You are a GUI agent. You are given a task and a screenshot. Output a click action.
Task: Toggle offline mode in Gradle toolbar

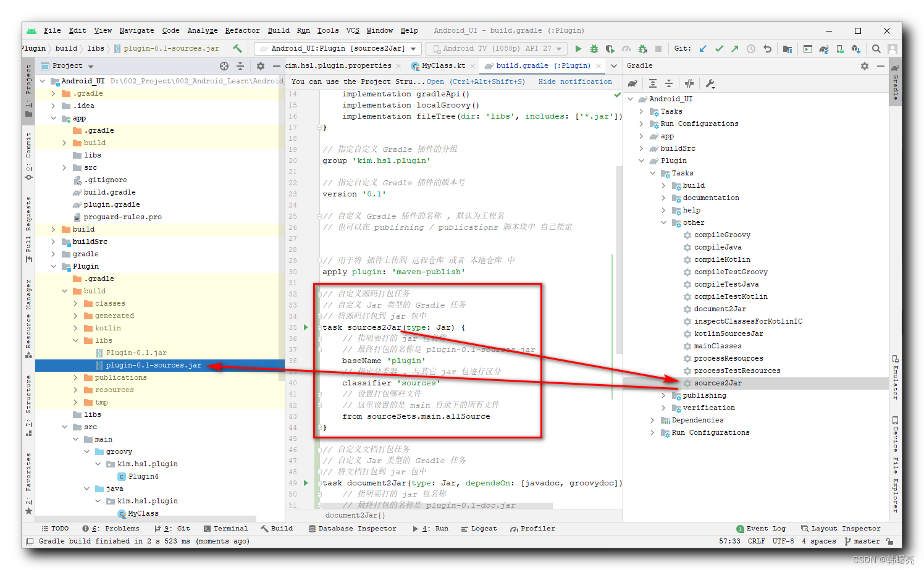(689, 83)
